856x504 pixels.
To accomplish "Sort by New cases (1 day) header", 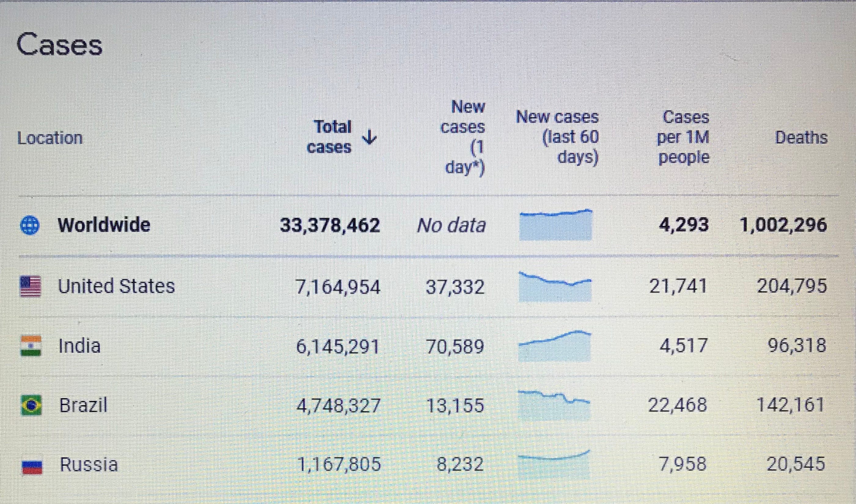I will (x=463, y=137).
